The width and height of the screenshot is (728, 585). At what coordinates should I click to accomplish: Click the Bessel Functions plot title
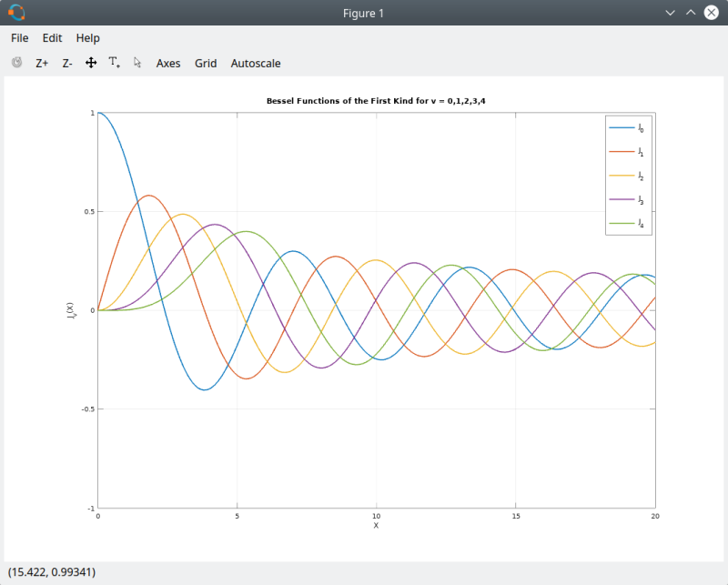point(376,100)
